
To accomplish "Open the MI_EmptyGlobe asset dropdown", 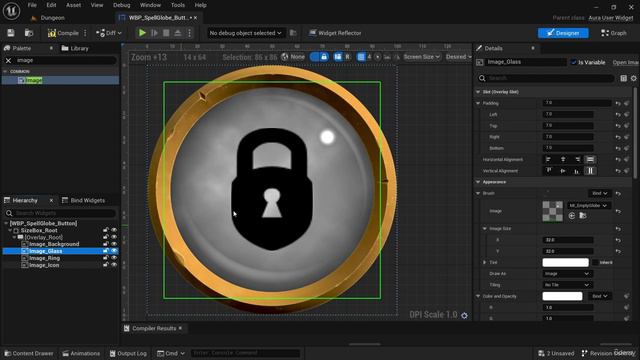I will click(x=589, y=206).
